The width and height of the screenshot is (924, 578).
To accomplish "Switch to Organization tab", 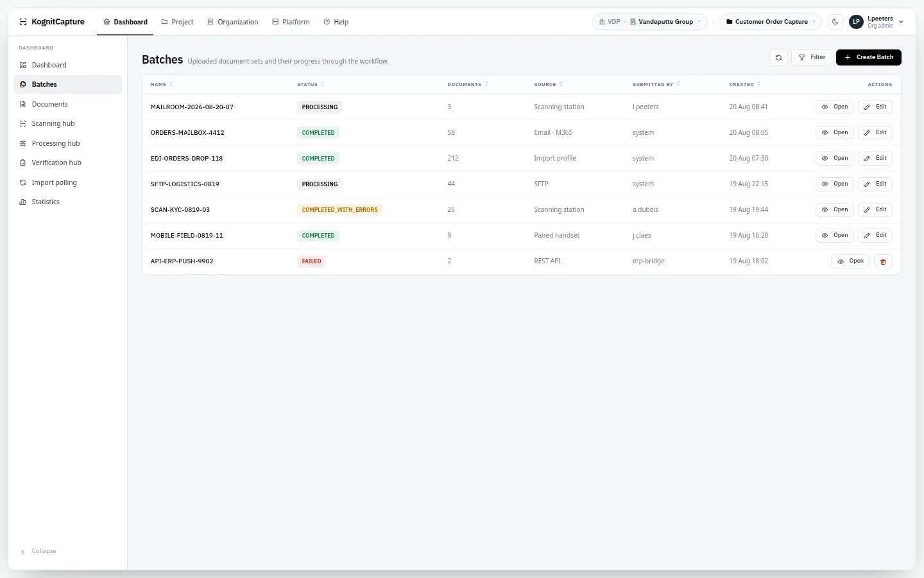I will tap(233, 22).
